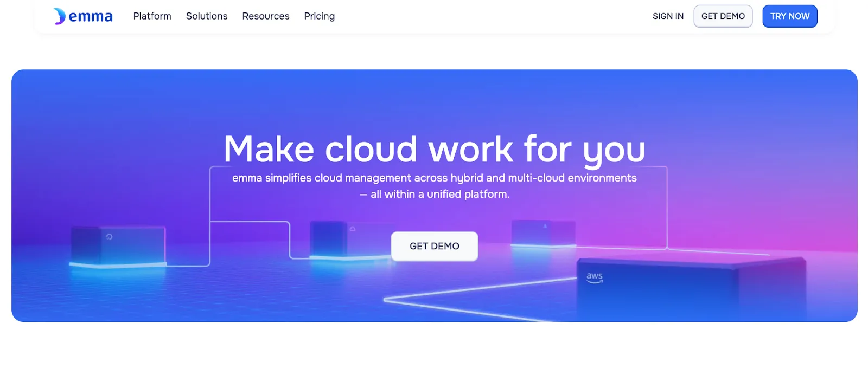Open the Resources dropdown in navigation
Image resolution: width=868 pixels, height=388 pixels.
pos(266,16)
